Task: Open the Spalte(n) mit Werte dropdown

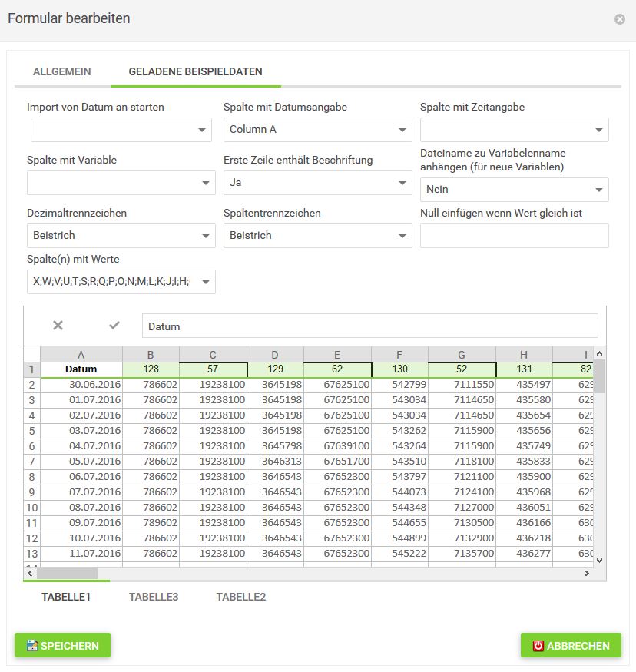Action: click(121, 282)
